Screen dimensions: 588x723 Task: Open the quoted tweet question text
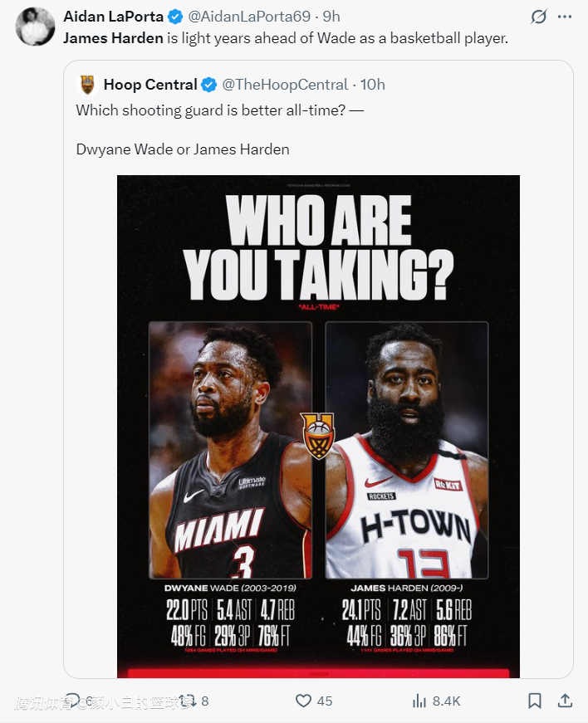pos(219,110)
